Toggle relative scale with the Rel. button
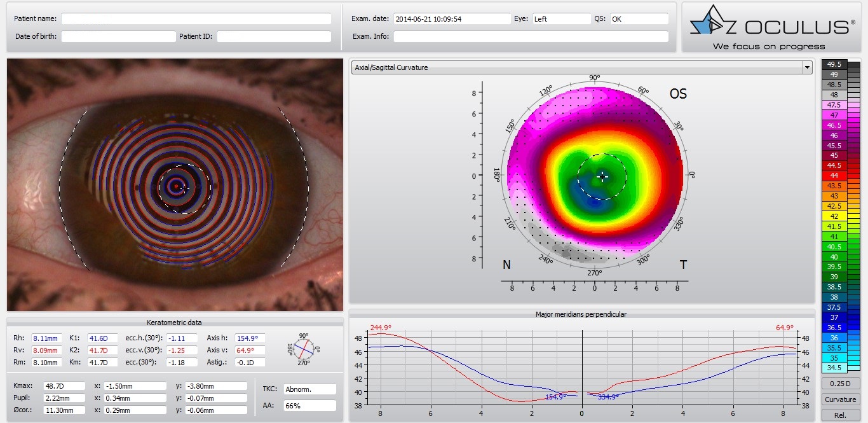Image resolution: width=868 pixels, height=423 pixels. (x=840, y=414)
